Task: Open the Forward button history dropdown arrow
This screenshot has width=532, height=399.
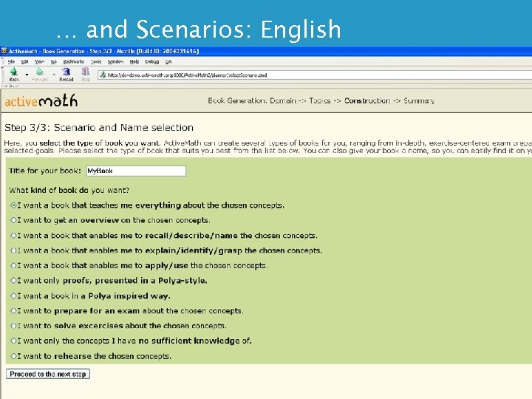Action: (54, 74)
